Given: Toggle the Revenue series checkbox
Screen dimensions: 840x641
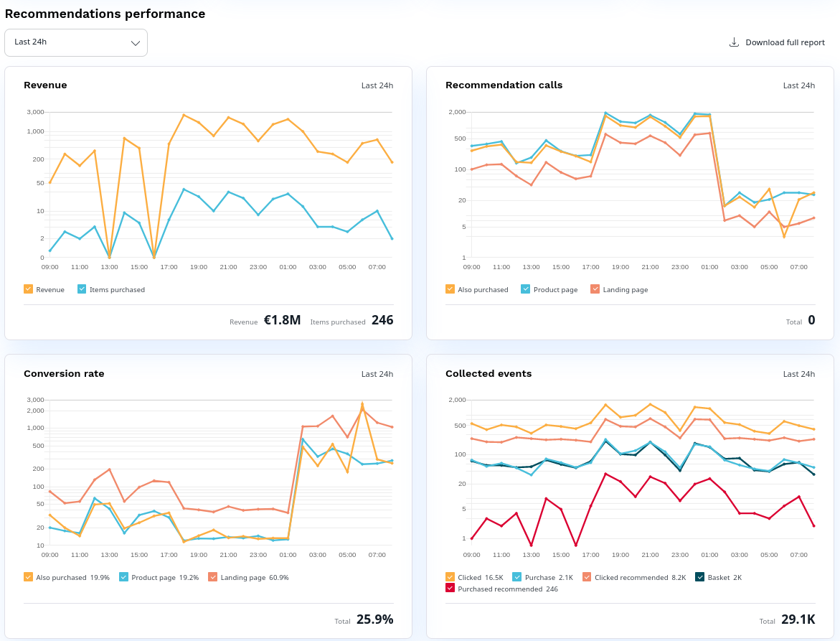Looking at the screenshot, I should (x=29, y=289).
